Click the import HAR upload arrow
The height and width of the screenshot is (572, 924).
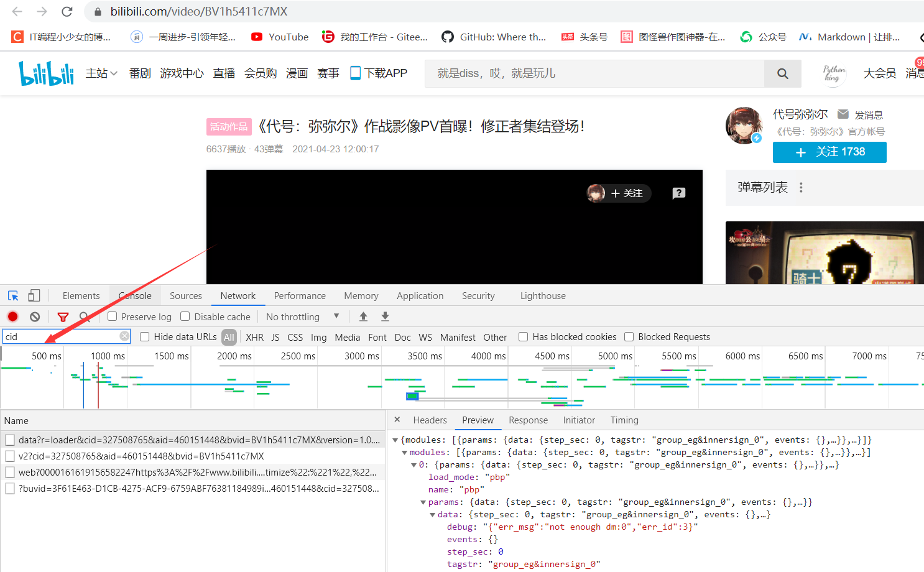click(x=363, y=316)
